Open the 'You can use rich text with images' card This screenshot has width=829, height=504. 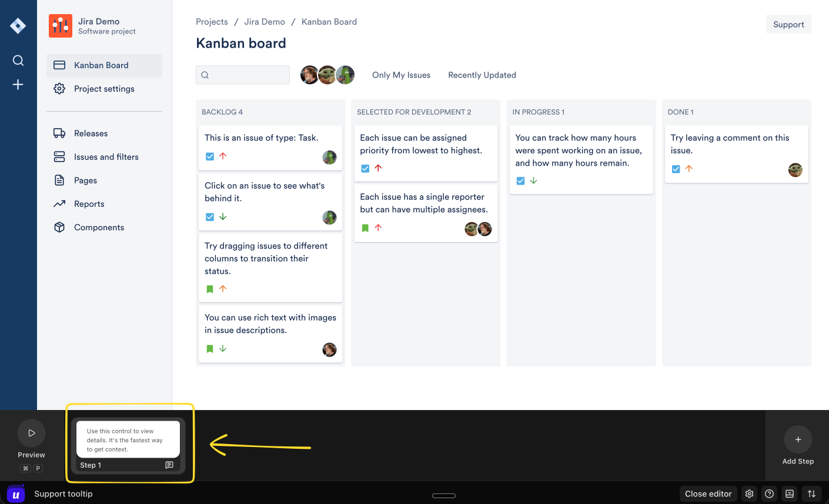click(270, 333)
